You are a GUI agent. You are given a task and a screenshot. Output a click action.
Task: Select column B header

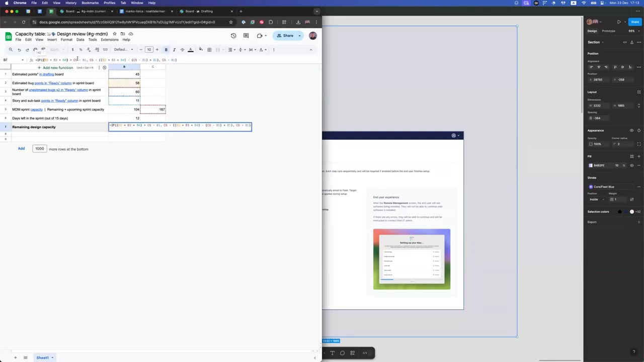(124, 67)
